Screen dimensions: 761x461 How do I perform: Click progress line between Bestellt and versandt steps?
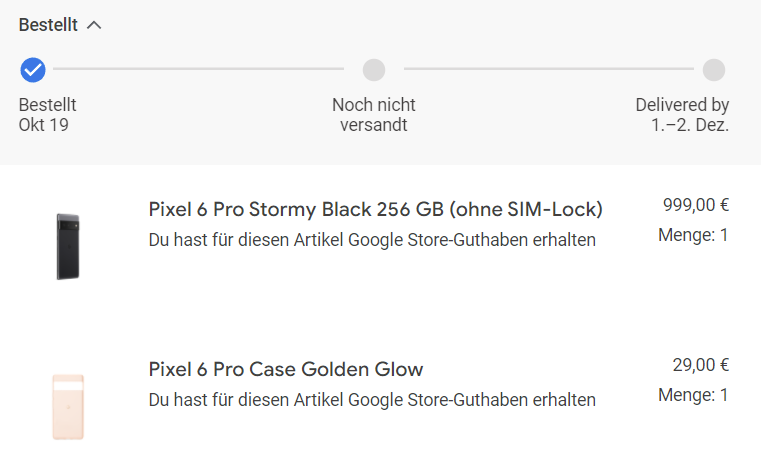[x=199, y=69]
